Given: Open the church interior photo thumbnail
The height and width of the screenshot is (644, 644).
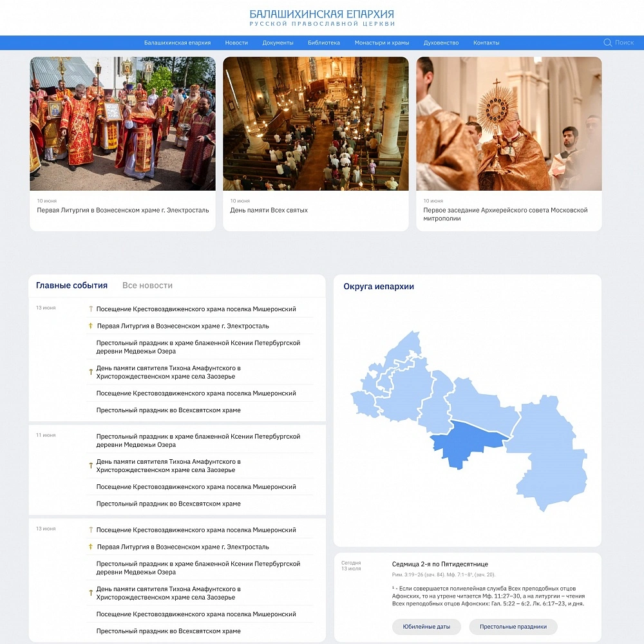Looking at the screenshot, I should [x=316, y=124].
